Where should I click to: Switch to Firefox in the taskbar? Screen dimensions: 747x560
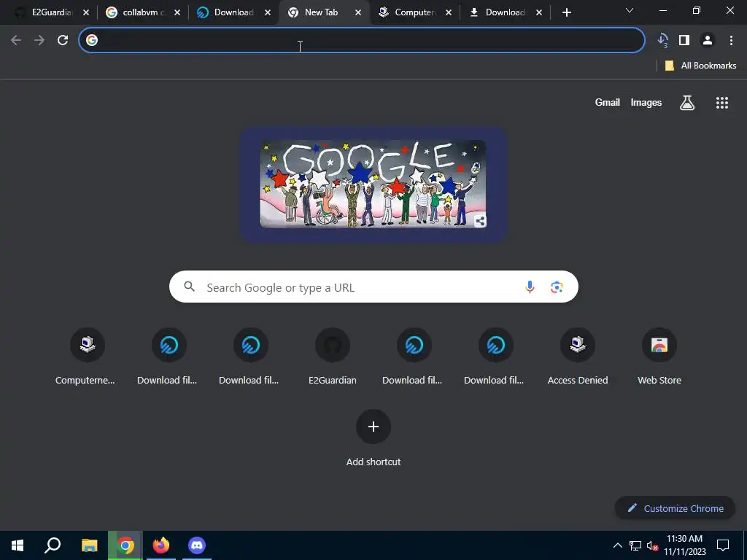coord(161,545)
